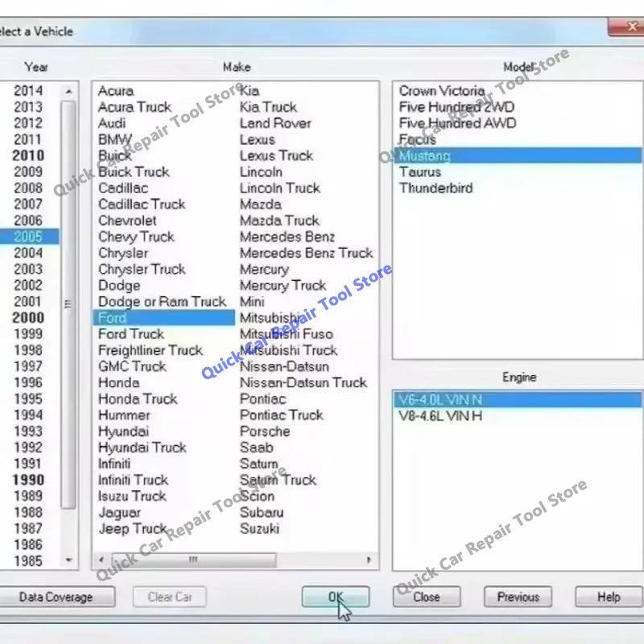
Task: Select V6-4.0L VIN N engine
Action: coord(518,399)
